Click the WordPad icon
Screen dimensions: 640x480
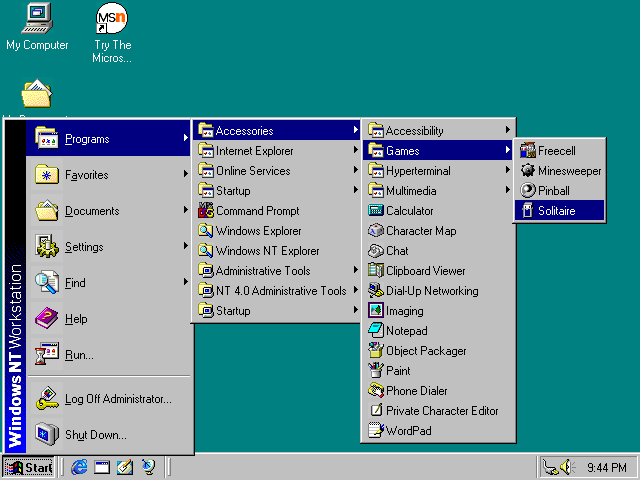376,431
